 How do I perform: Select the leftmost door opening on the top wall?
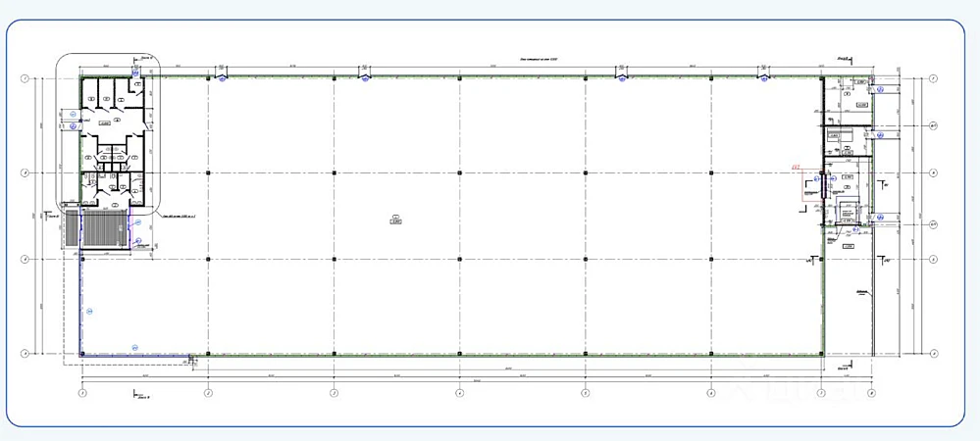(223, 75)
